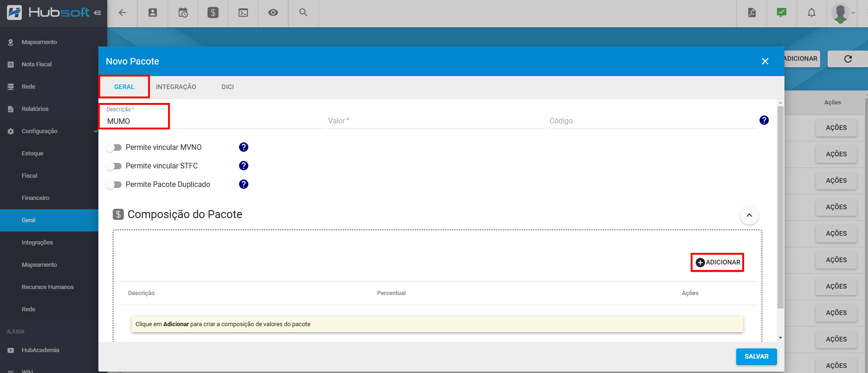Collapse the Composição do Pacote section
This screenshot has height=373, width=868.
tap(749, 215)
